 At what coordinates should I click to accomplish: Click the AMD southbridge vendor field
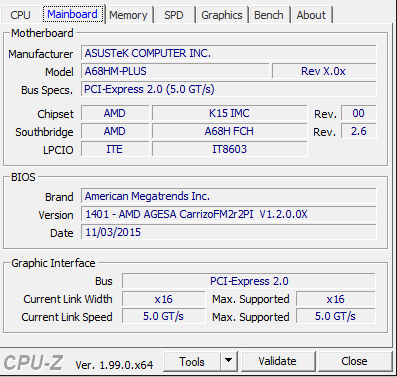point(115,131)
